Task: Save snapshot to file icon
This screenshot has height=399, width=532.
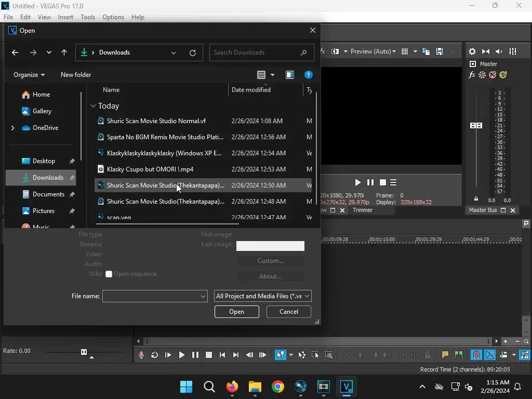Action: point(440,51)
